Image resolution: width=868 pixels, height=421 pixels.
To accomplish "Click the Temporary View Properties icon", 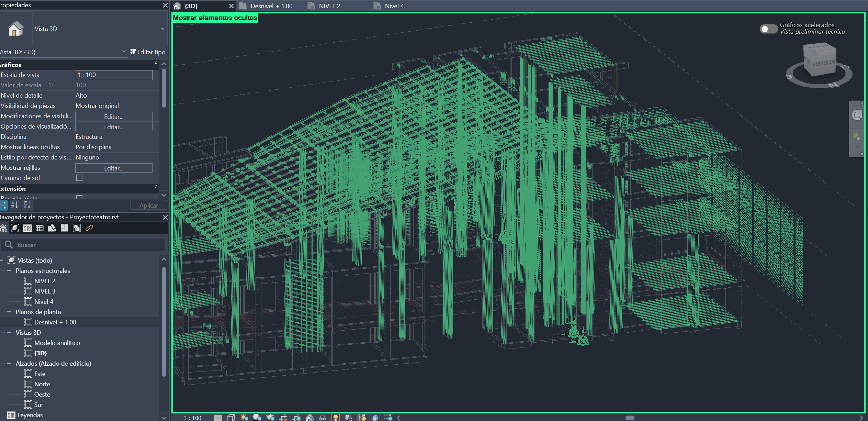I will tap(348, 418).
